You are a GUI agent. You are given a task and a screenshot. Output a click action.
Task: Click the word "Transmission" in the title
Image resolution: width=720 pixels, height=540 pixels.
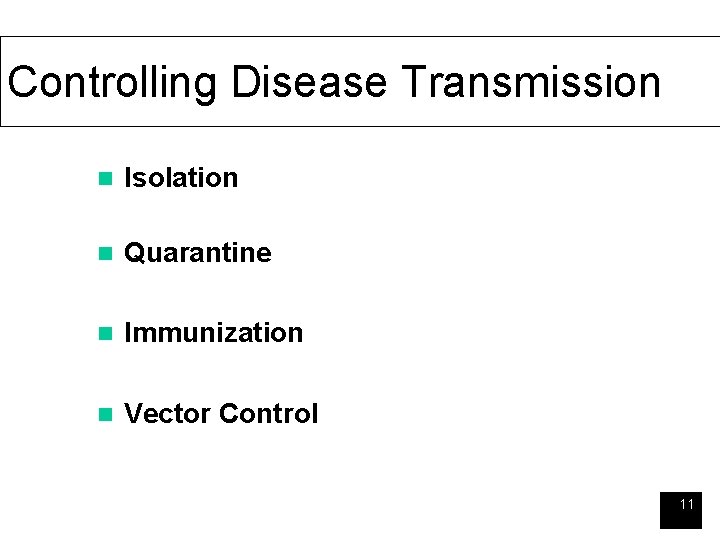click(x=530, y=82)
